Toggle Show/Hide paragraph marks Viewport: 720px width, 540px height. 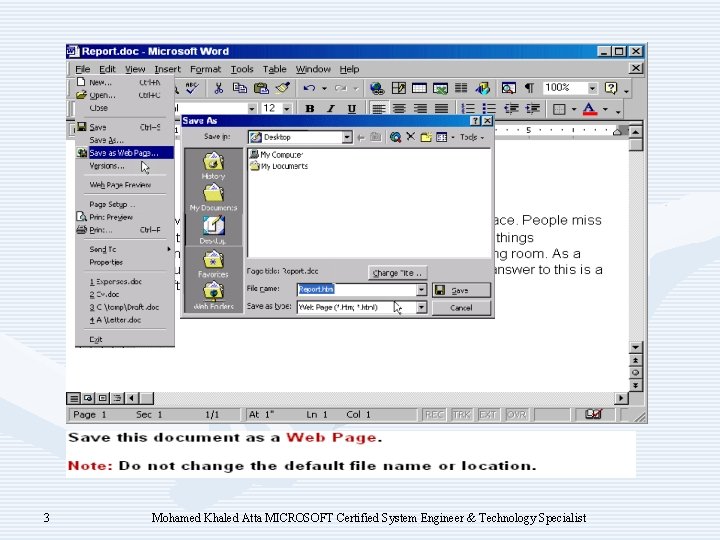pyautogui.click(x=529, y=88)
